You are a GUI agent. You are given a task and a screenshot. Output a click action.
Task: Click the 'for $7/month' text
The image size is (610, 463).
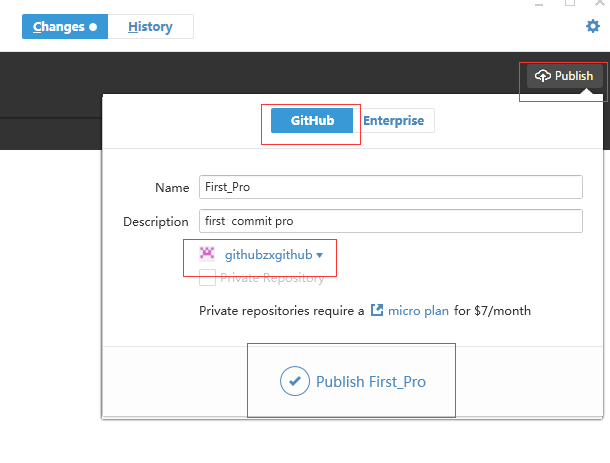tap(492, 311)
